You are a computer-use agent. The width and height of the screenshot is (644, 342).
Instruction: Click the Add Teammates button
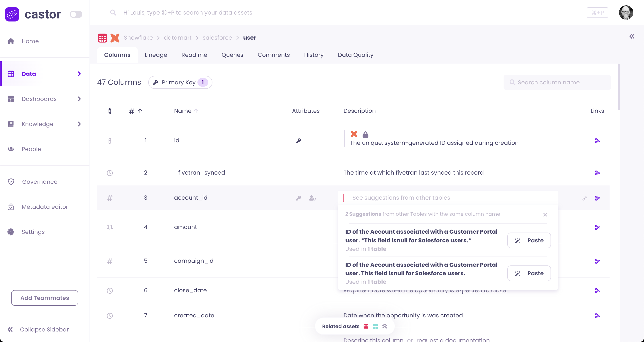click(x=44, y=298)
